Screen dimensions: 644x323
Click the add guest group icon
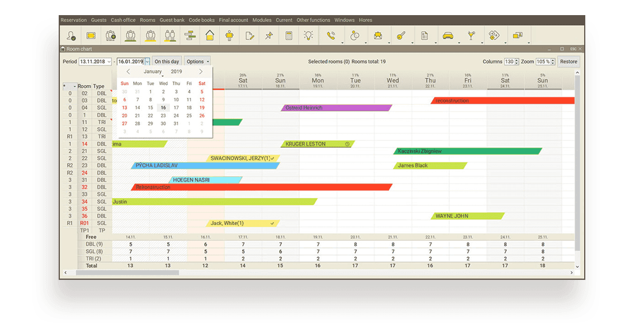point(111,36)
